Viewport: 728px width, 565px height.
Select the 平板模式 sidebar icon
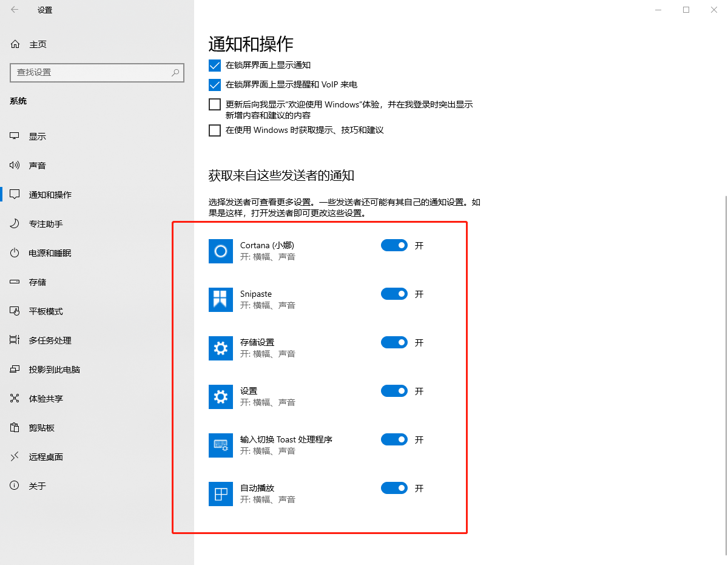tap(14, 311)
